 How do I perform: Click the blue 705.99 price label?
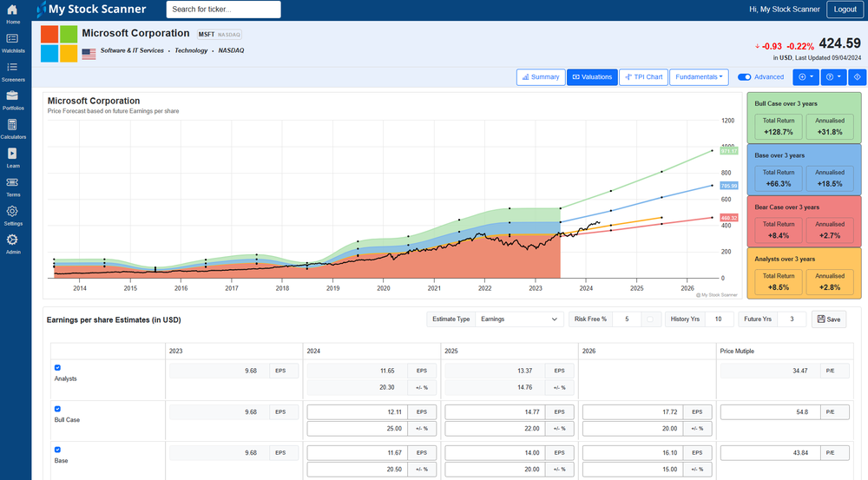coord(729,186)
